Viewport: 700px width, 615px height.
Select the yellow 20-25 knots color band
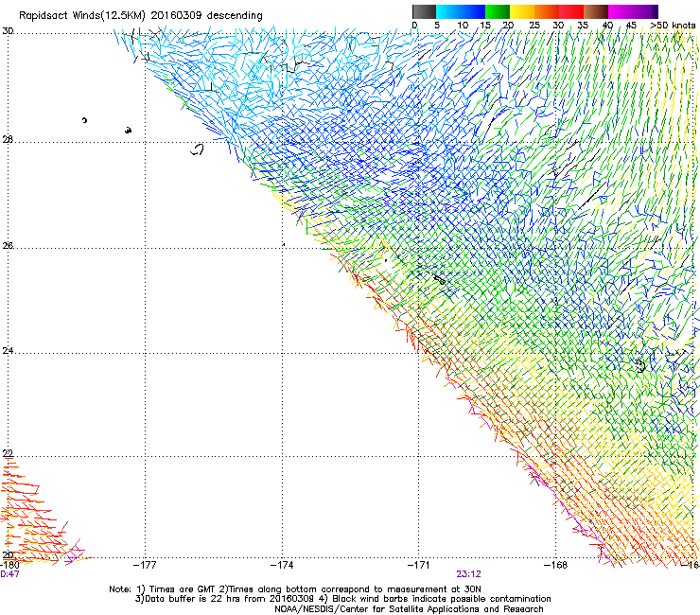pyautogui.click(x=522, y=11)
